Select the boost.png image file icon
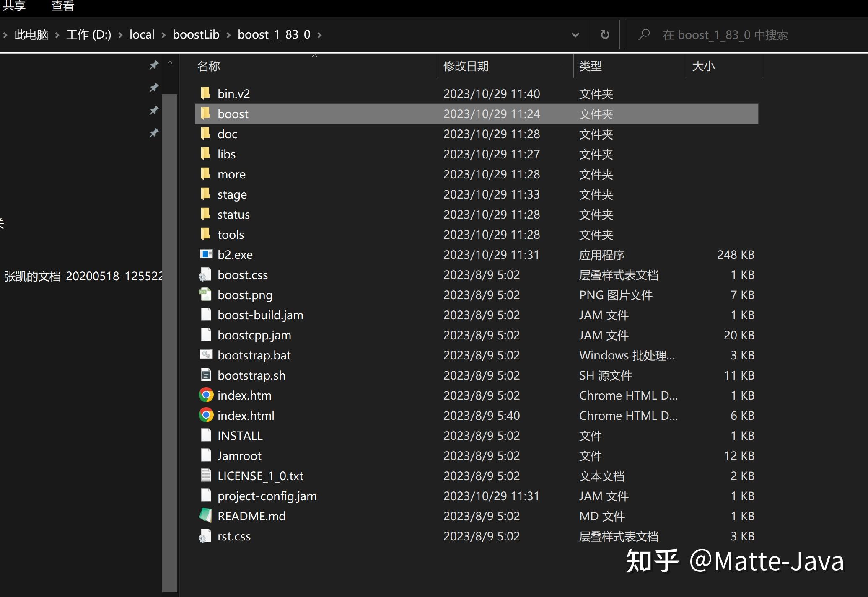The image size is (868, 597). (x=205, y=295)
